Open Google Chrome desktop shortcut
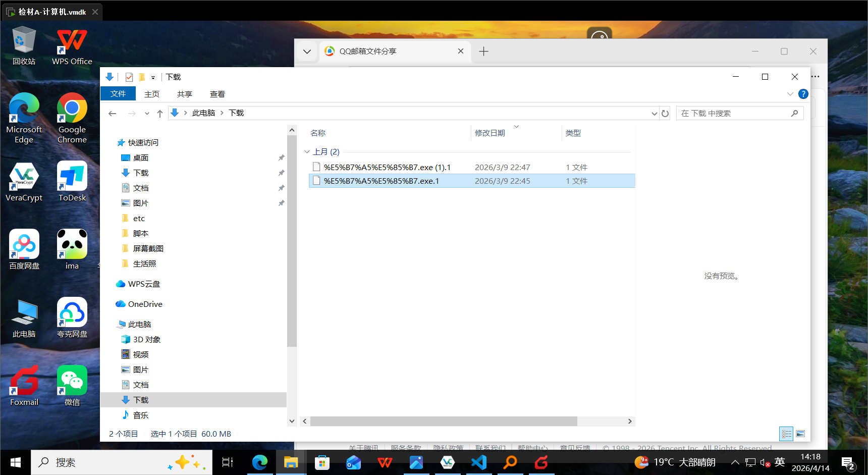The image size is (868, 475). [72, 119]
